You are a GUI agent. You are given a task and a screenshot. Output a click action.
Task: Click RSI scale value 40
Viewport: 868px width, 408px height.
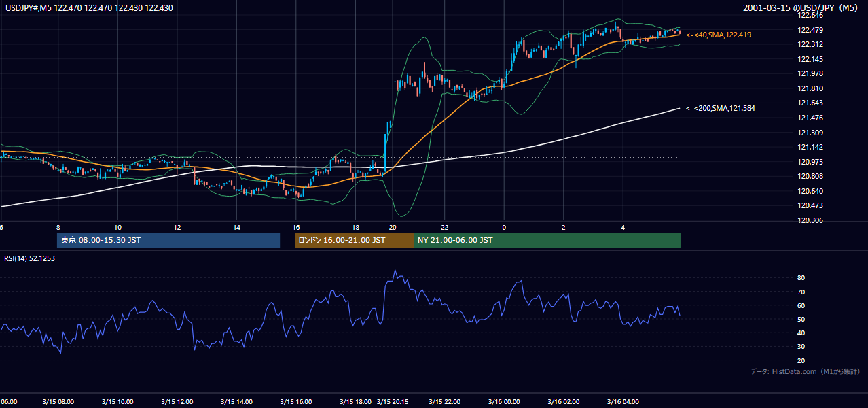(x=801, y=333)
